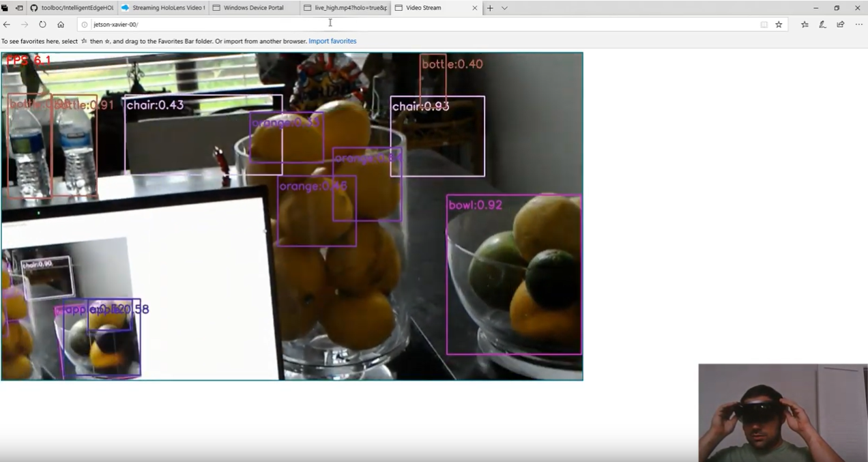Viewport: 868px width, 462px height.
Task: Open Settings and more menu
Action: click(x=858, y=25)
